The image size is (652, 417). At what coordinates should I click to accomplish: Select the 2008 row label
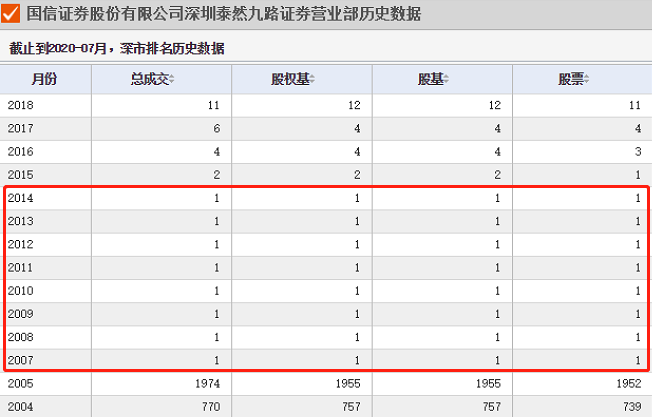point(20,337)
